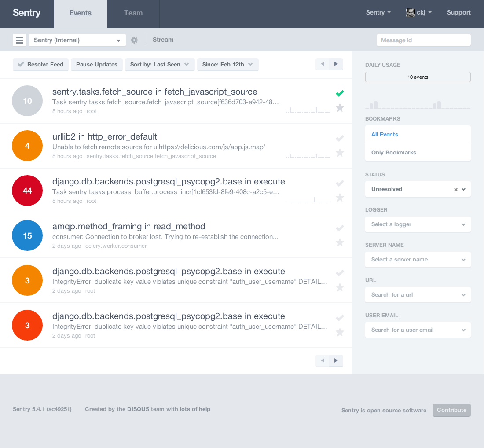The height and width of the screenshot is (448, 484).
Task: Go to next page using bottom arrow
Action: (x=336, y=360)
